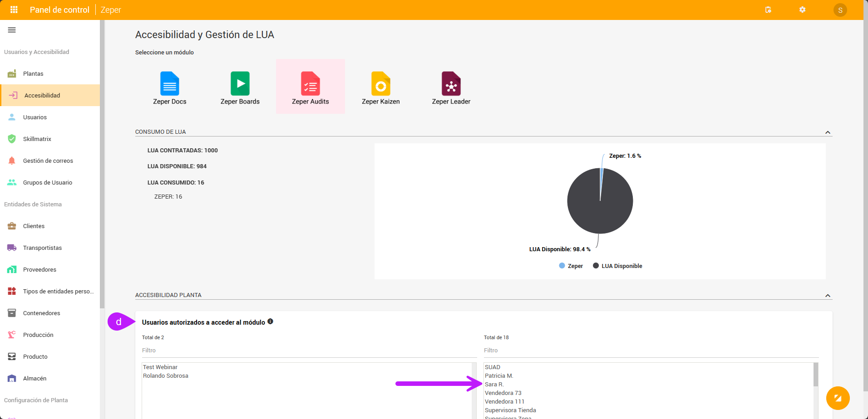Click the authorized users Filtro field

(x=309, y=351)
